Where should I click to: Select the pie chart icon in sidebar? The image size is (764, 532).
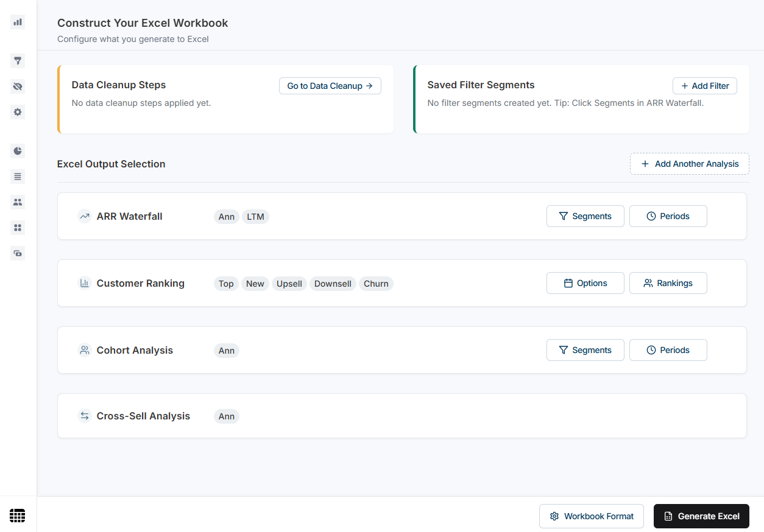(17, 151)
